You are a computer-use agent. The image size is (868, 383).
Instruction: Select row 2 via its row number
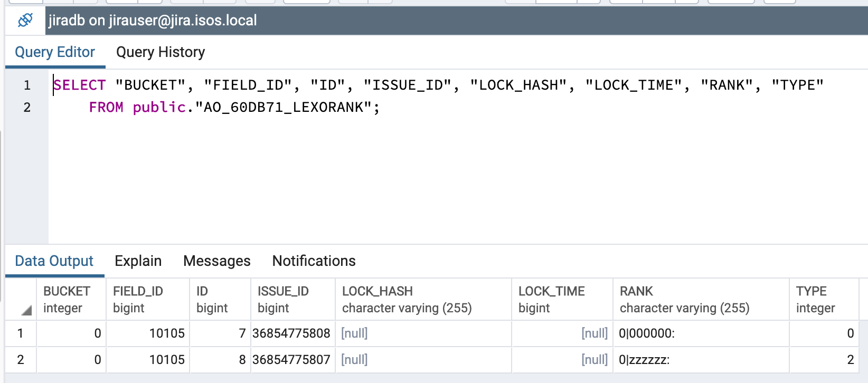coord(21,360)
